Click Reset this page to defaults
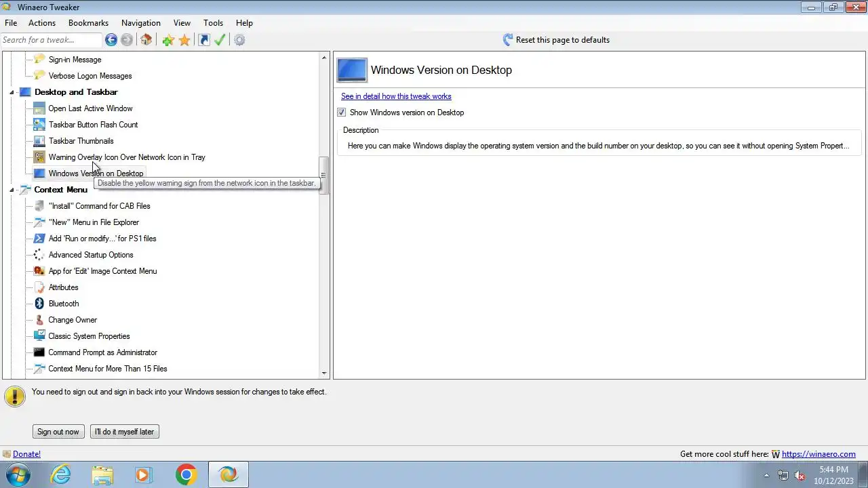 pyautogui.click(x=556, y=40)
